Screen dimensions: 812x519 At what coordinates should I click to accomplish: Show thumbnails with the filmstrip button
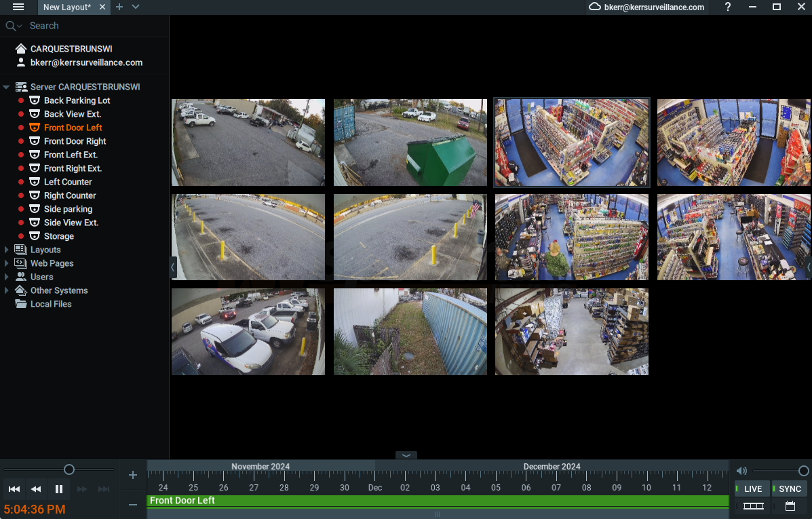pos(753,506)
